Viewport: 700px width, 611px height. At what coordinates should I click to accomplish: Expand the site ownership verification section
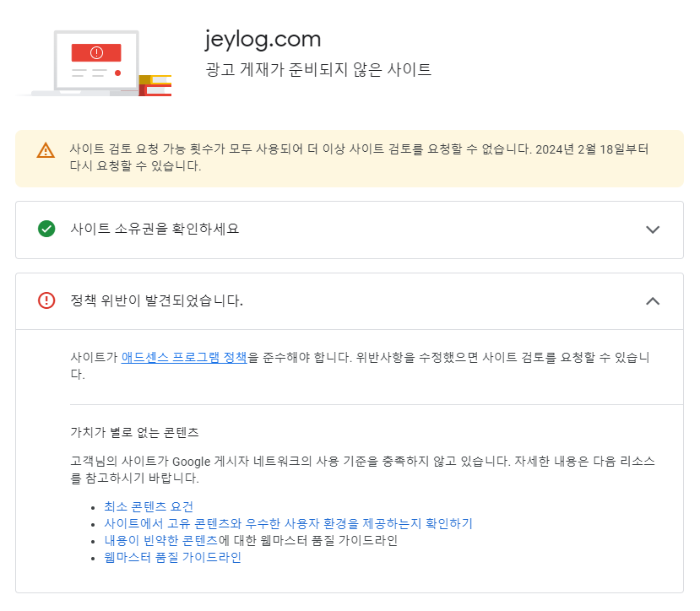[653, 230]
